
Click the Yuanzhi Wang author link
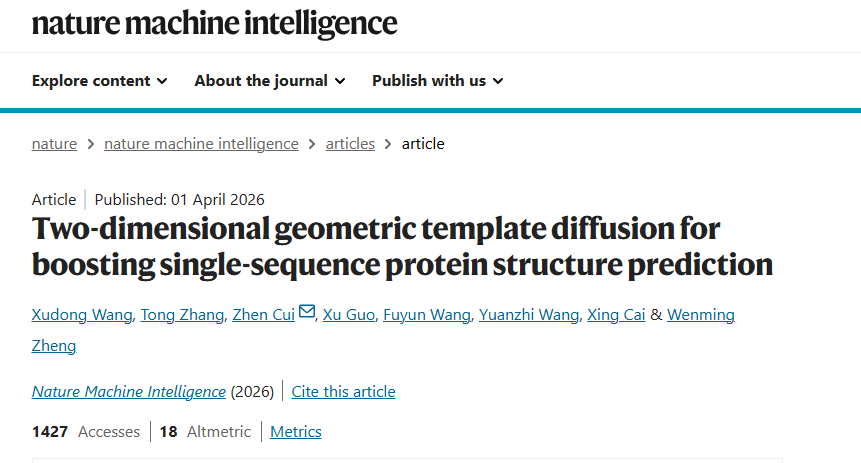tap(528, 315)
